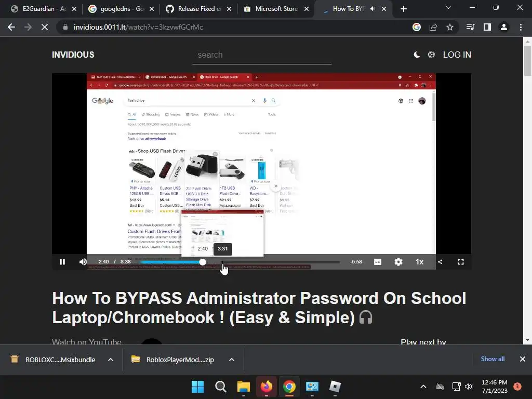The image size is (532, 399).
Task: Open Firefox from taskbar
Action: [x=267, y=387]
